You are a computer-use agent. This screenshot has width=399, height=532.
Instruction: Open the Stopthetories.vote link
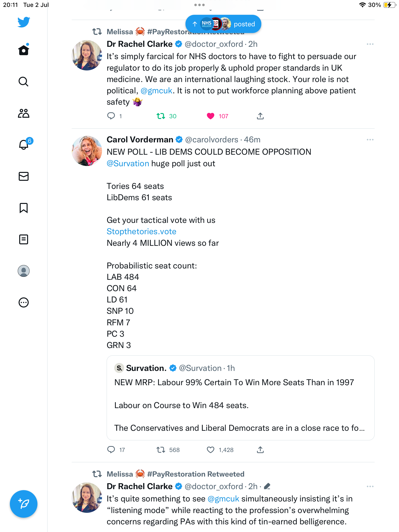click(141, 232)
